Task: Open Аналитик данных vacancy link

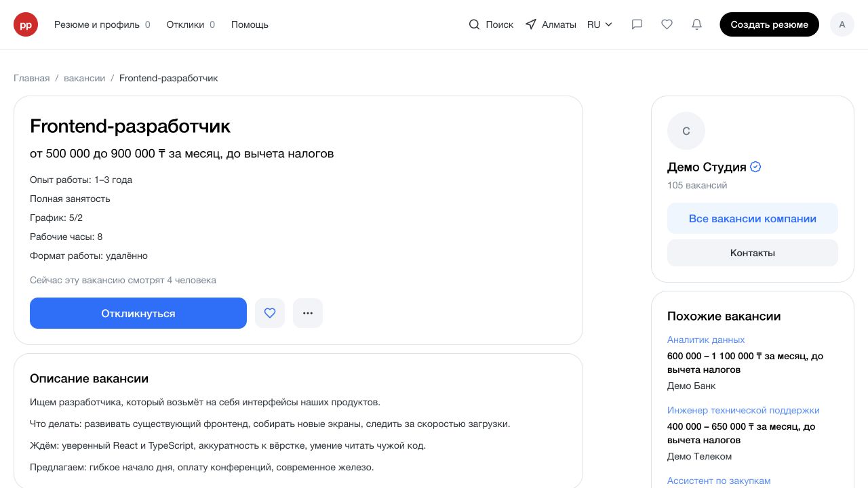Action: 706,340
